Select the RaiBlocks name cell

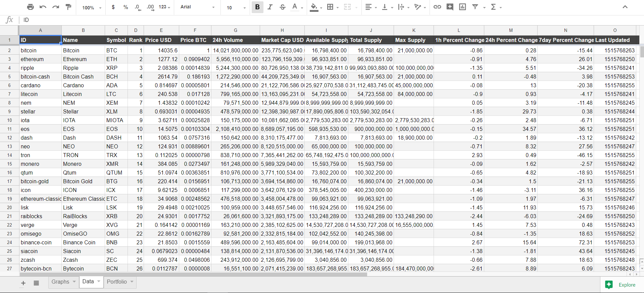pyautogui.click(x=83, y=216)
